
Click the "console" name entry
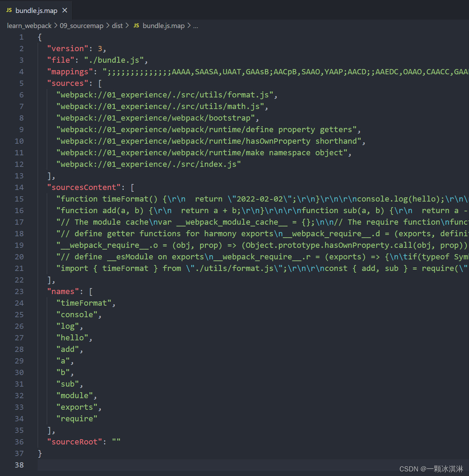coord(77,315)
